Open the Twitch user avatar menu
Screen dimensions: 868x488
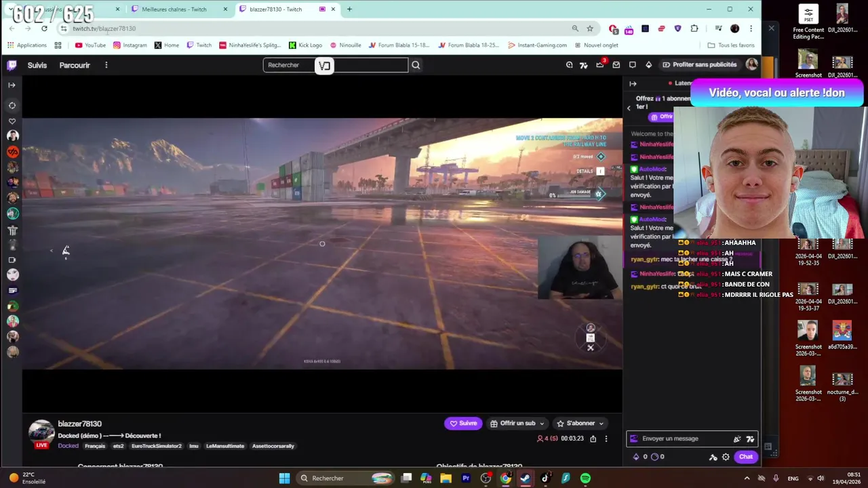tap(751, 64)
